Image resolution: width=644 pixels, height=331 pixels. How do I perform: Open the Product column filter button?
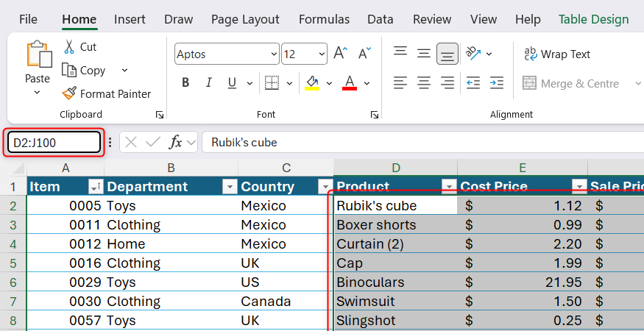click(449, 187)
